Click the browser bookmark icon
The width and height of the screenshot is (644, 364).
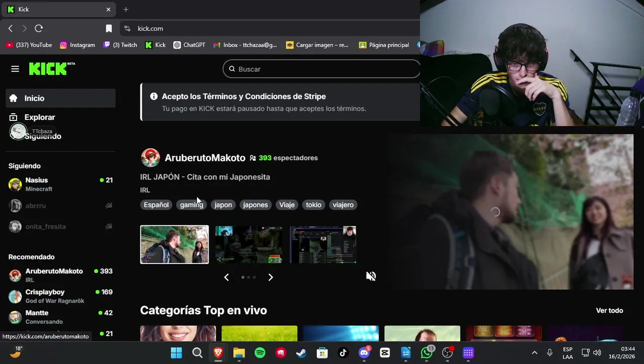[109, 28]
